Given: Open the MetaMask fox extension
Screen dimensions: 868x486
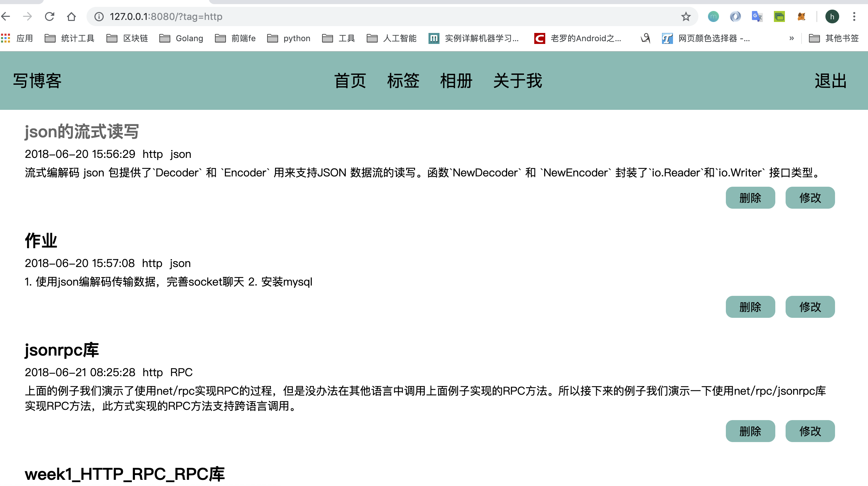Looking at the screenshot, I should point(801,16).
